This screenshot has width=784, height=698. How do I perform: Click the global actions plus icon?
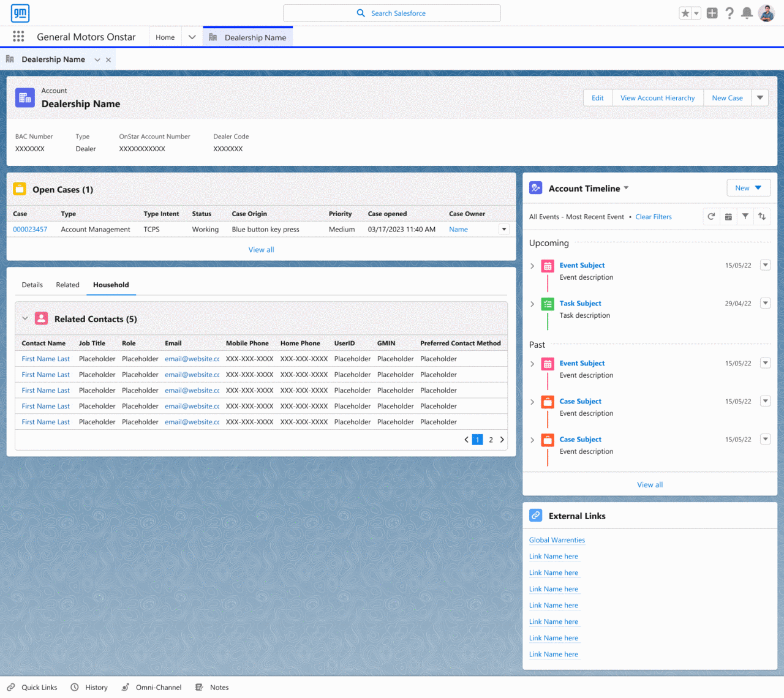point(712,13)
